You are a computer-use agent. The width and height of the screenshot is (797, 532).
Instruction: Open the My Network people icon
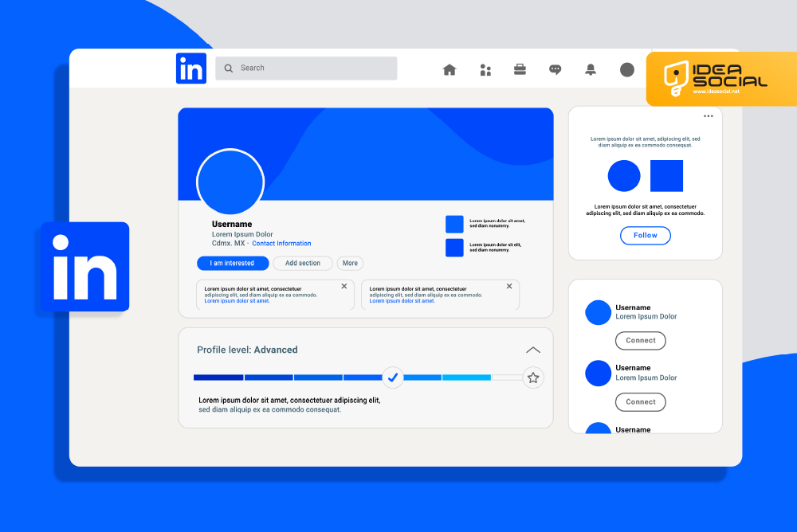click(485, 70)
